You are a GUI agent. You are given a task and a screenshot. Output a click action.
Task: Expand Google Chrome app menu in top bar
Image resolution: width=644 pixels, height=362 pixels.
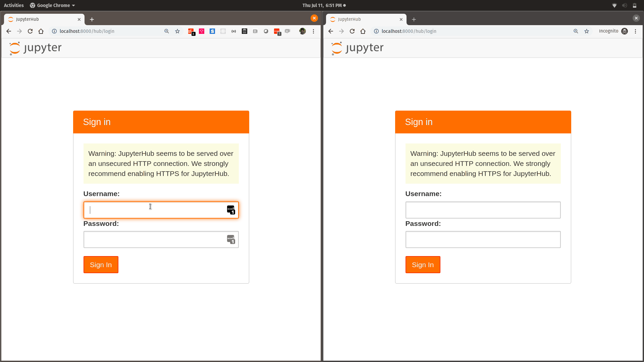pyautogui.click(x=53, y=5)
